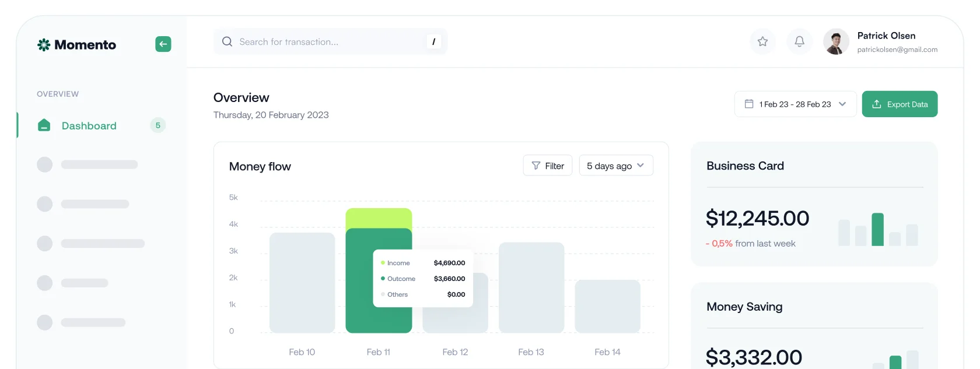Screen dimensions: 980x369
Task: Click the magnifier search icon
Action: [227, 42]
